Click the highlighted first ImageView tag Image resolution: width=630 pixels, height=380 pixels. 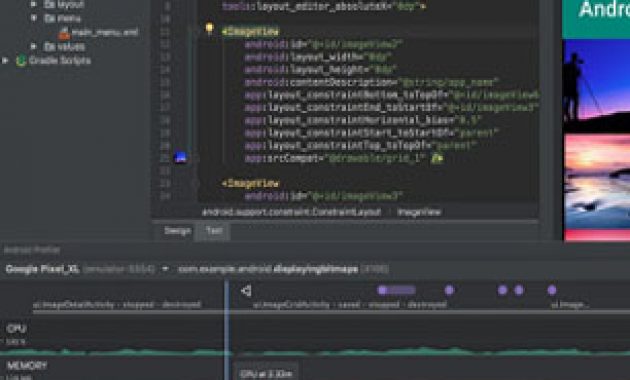[x=250, y=31]
